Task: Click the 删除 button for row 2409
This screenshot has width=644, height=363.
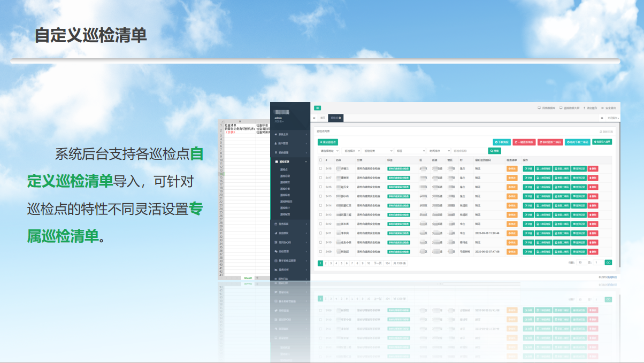Action: coord(593,252)
